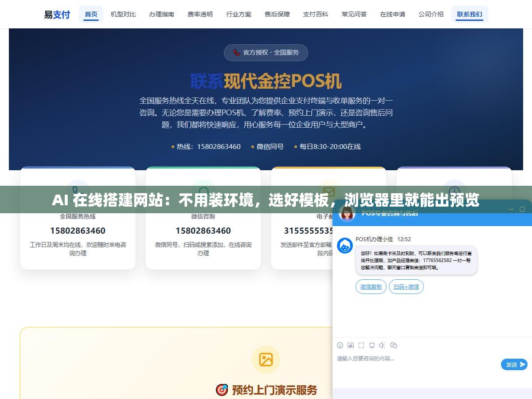Screen dimensions: 532x399
Task: Mute chat sound with the speaker icon
Action: click(383, 345)
